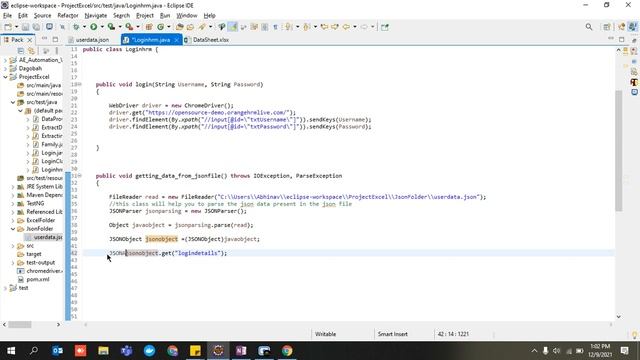Open OneNote from the taskbar

[241, 351]
